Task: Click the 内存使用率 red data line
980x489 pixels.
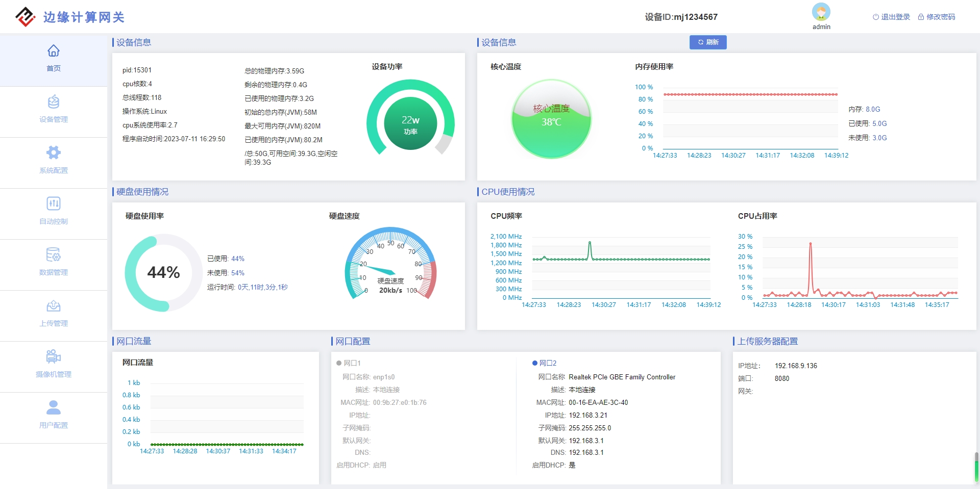Action: tap(750, 94)
